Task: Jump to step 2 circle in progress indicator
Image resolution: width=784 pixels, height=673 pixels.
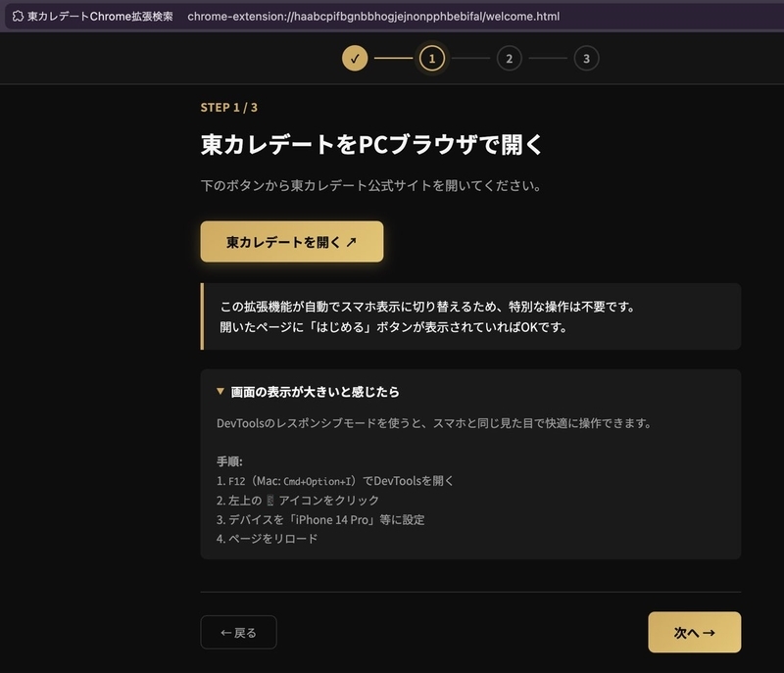Action: [509, 59]
